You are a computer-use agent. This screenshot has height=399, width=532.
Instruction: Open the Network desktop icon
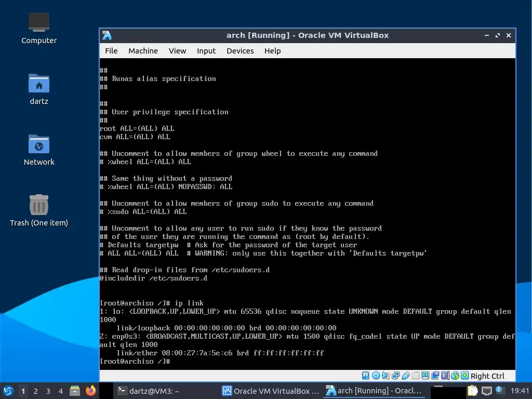click(x=38, y=150)
